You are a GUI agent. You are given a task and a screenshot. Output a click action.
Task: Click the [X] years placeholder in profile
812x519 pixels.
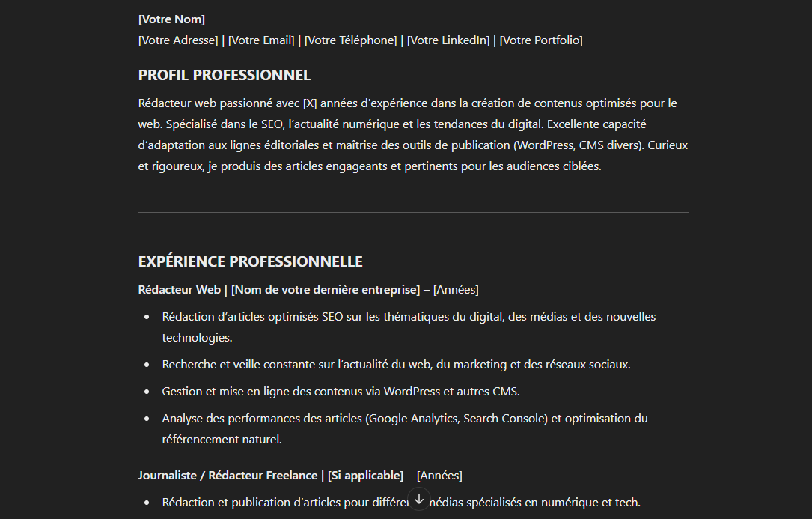coord(310,103)
